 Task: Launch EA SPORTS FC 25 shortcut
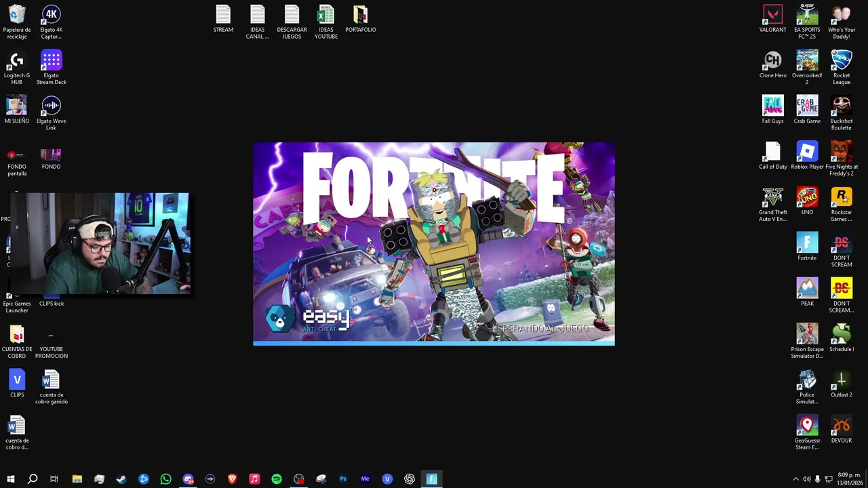pyautogui.click(x=807, y=22)
